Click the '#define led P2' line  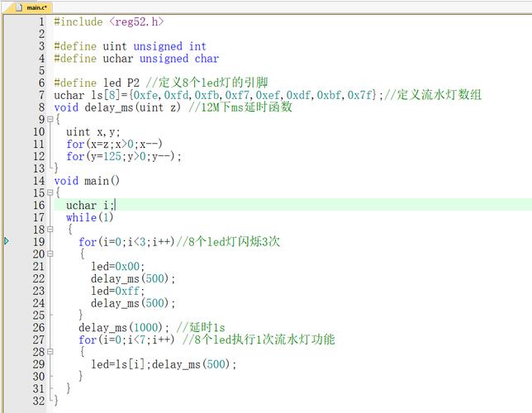click(x=161, y=83)
